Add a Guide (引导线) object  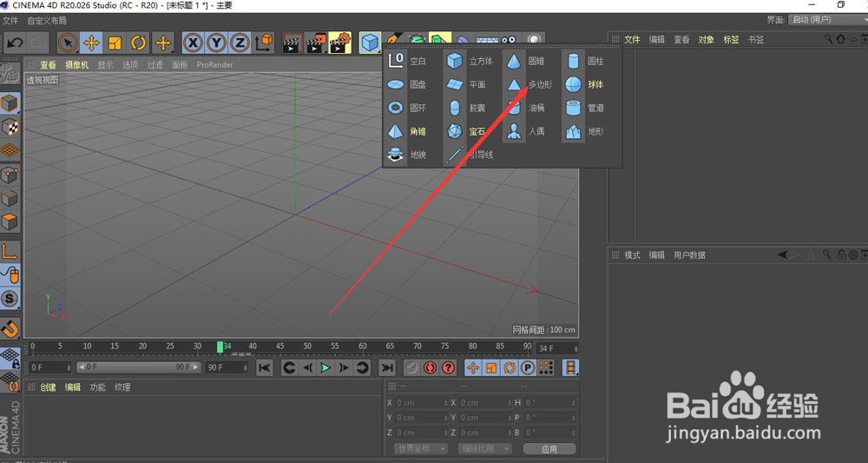470,155
